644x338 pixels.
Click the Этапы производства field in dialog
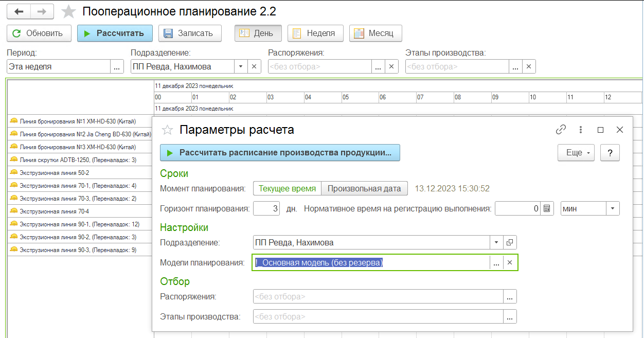pyautogui.click(x=378, y=316)
